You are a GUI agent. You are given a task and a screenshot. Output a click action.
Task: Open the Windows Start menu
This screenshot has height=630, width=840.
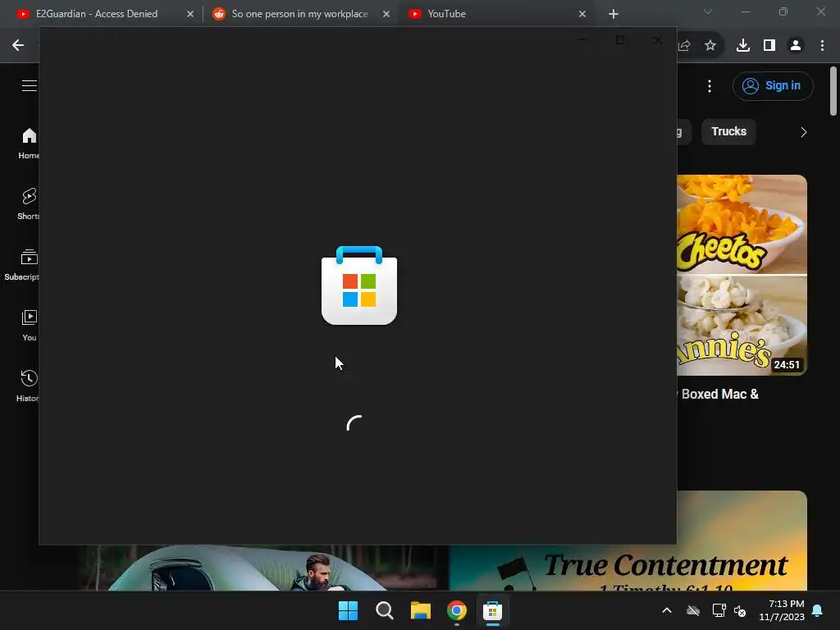pos(348,610)
